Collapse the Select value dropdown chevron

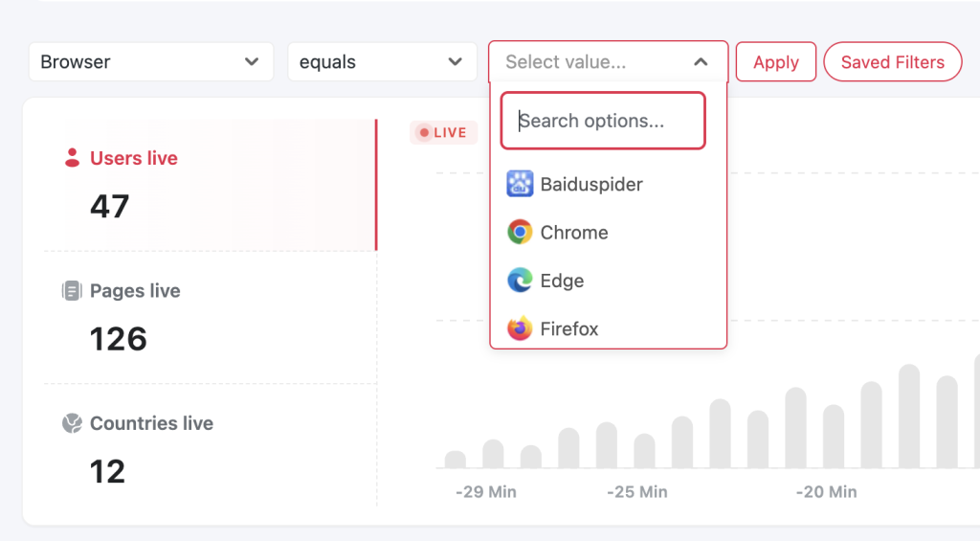tap(701, 62)
